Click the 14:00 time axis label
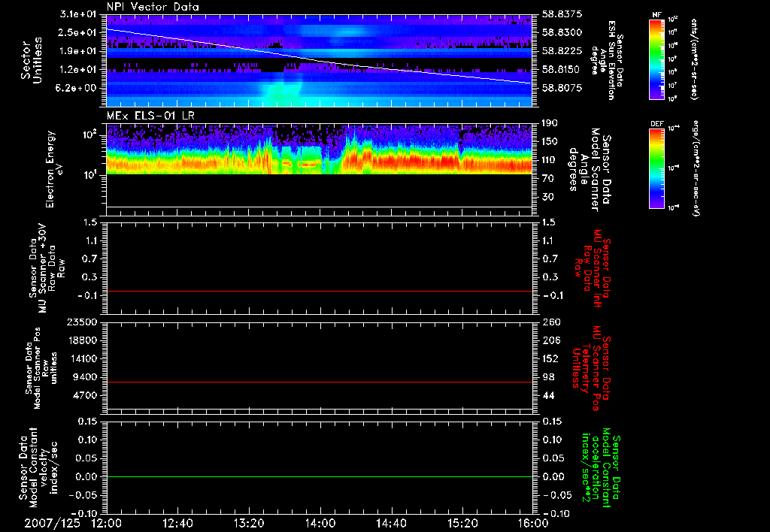The width and height of the screenshot is (770, 532). pos(320,523)
